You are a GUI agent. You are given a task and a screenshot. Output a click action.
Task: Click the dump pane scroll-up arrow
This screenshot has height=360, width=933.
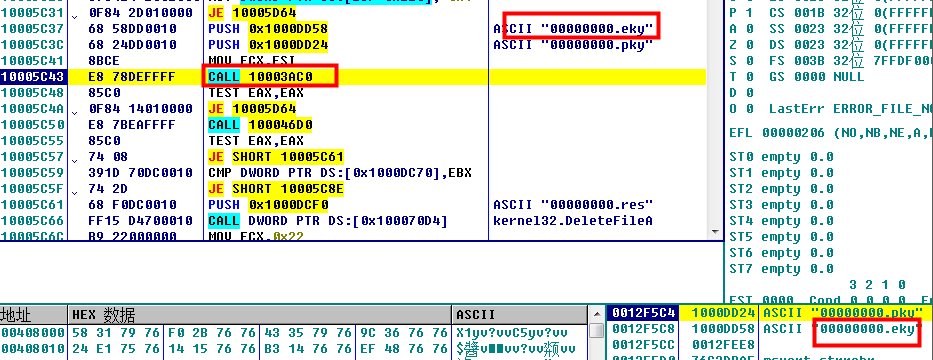pos(597,314)
